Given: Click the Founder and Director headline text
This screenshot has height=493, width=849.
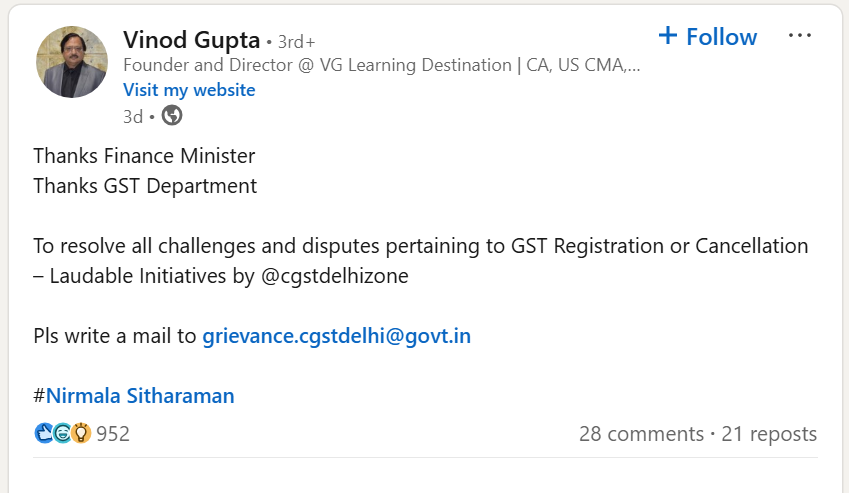Looking at the screenshot, I should click(380, 65).
